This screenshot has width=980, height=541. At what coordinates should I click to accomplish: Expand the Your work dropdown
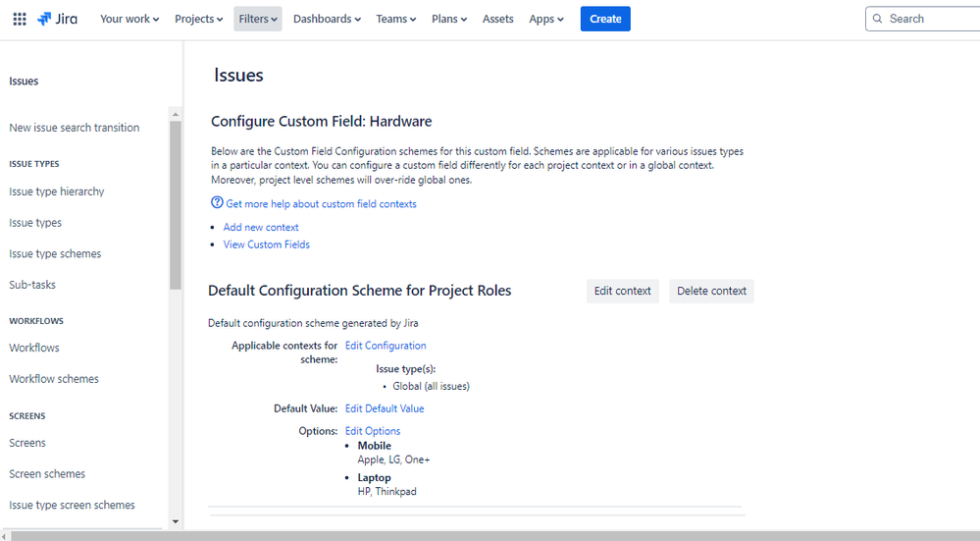pos(129,19)
